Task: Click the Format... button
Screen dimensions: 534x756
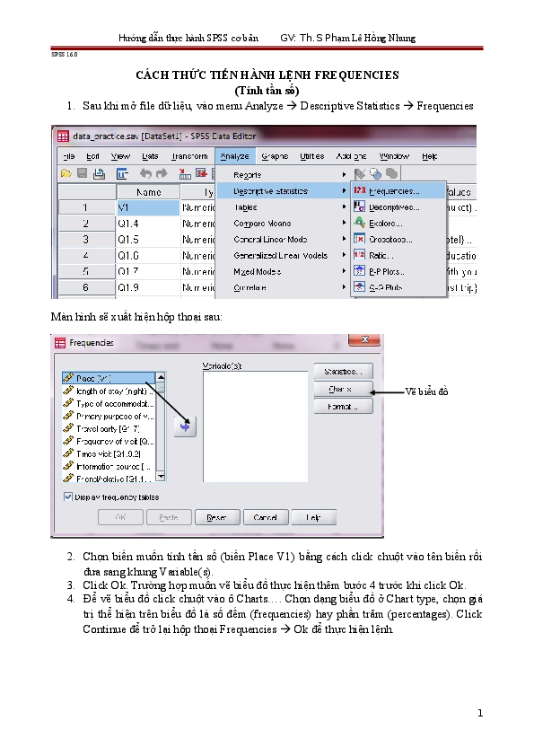Action: (343, 407)
